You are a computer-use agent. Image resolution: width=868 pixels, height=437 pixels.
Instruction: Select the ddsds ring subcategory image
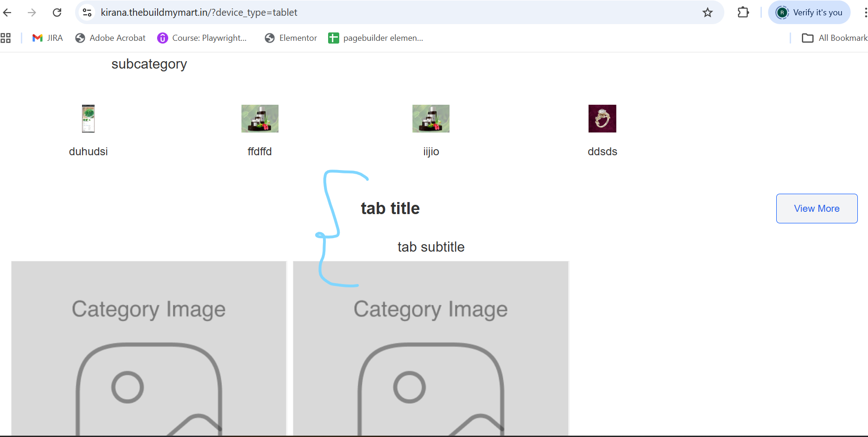(x=602, y=119)
